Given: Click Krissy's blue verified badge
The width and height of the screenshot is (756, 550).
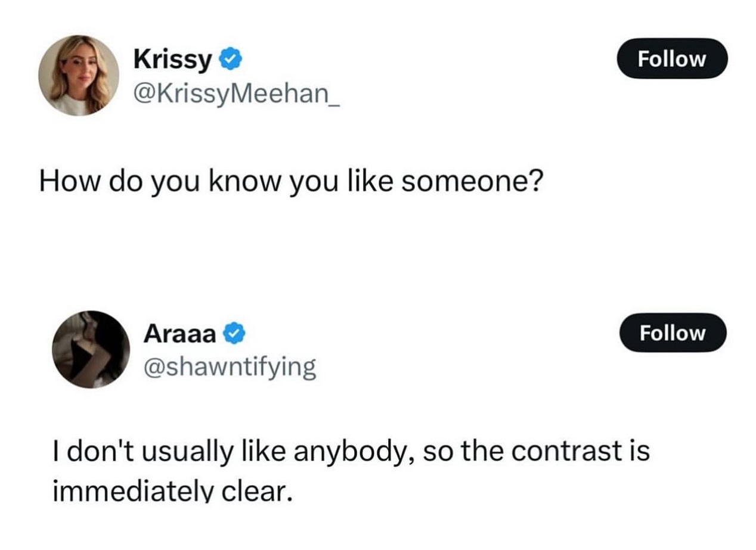Looking at the screenshot, I should tap(230, 59).
